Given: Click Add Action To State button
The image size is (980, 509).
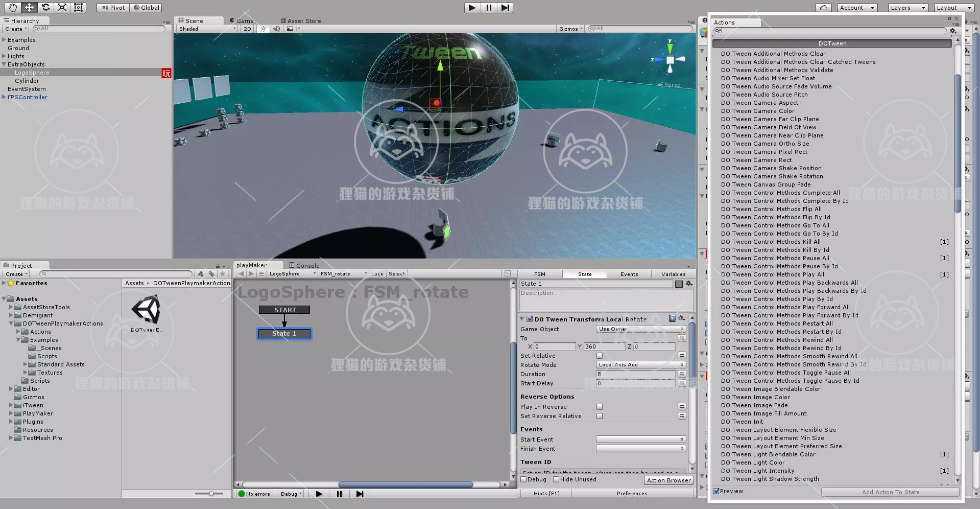Looking at the screenshot, I should click(891, 492).
